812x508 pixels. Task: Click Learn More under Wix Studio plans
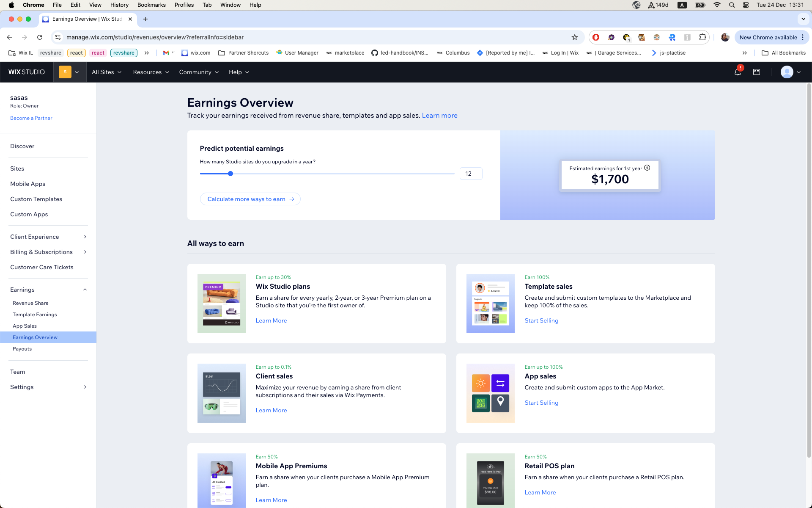click(271, 320)
